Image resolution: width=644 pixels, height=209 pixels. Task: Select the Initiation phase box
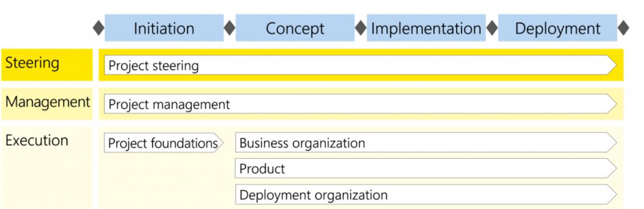coord(164,28)
